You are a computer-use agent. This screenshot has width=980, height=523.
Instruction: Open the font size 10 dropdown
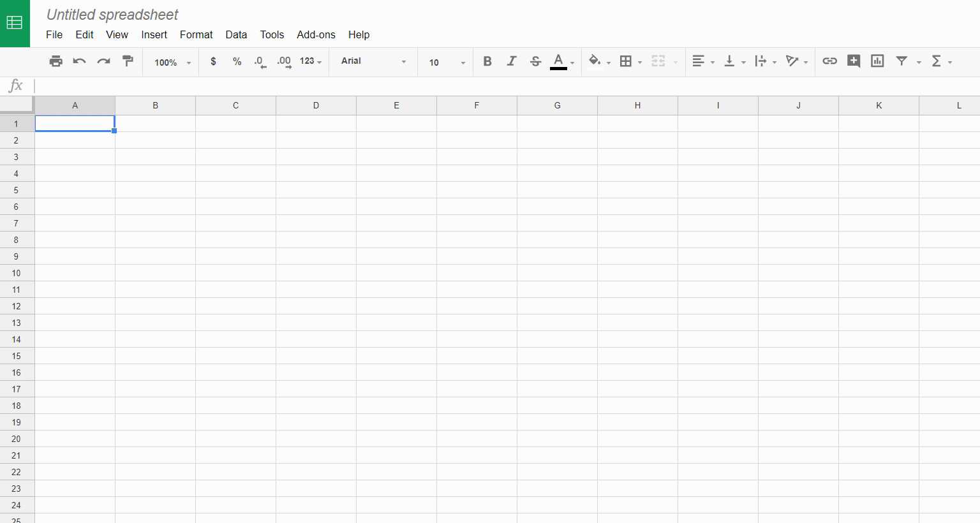[x=446, y=63]
